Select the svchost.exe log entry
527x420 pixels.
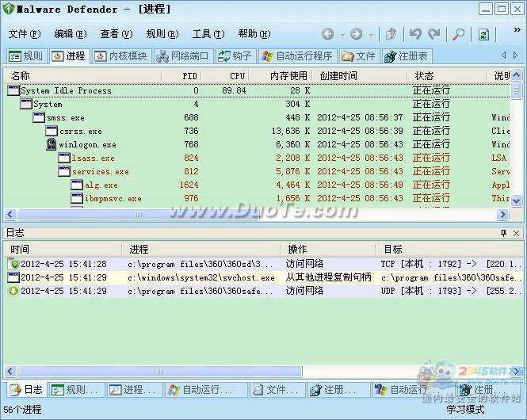[x=264, y=277]
